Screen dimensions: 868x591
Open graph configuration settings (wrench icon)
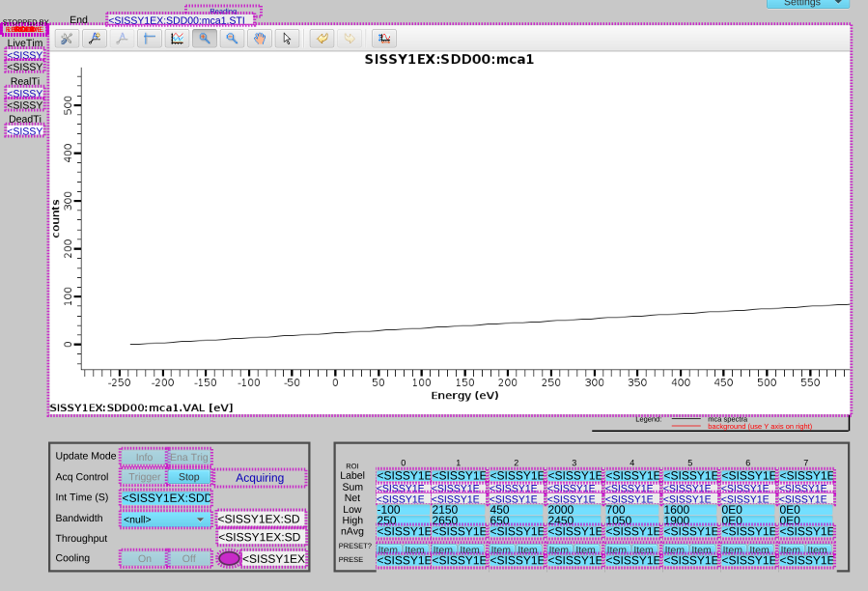tap(67, 39)
